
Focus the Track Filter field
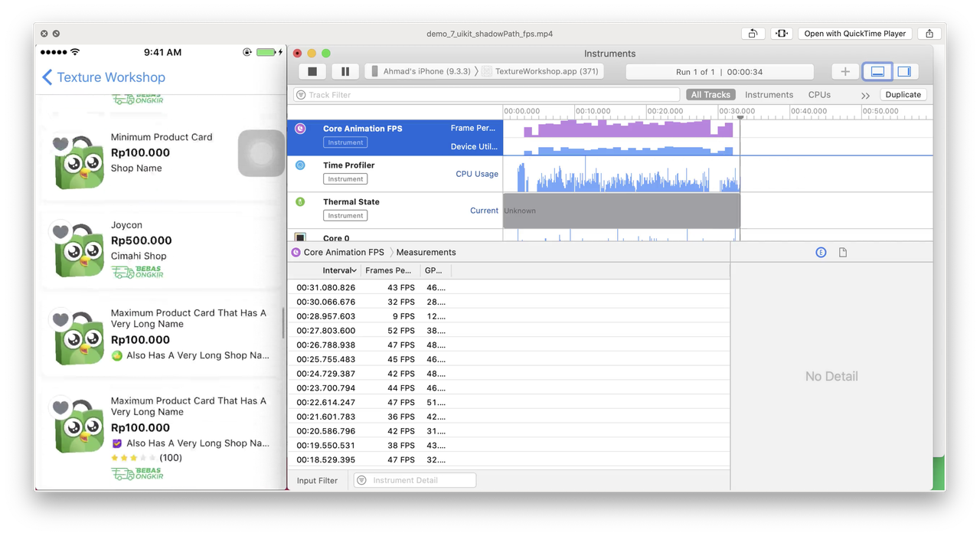[487, 95]
